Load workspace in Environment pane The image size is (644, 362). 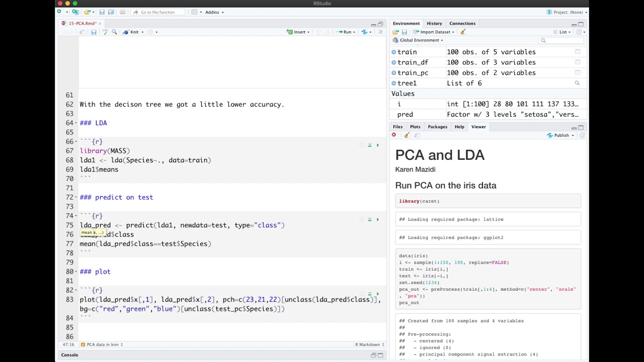395,32
